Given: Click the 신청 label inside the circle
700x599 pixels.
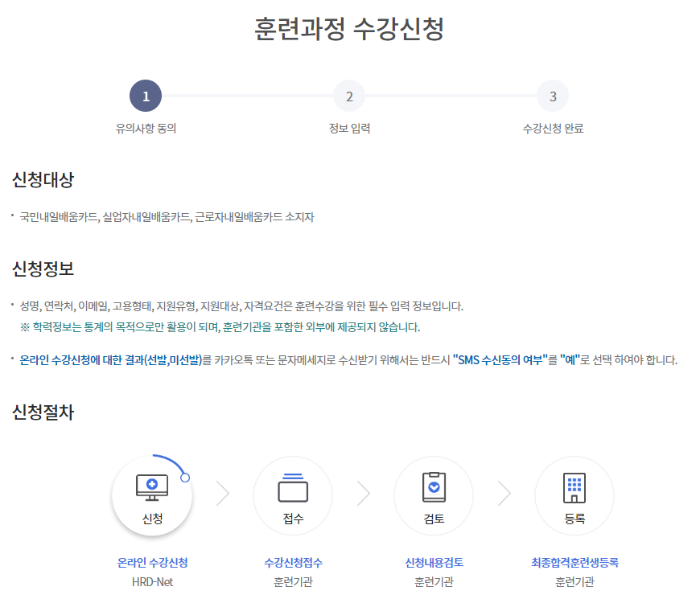Looking at the screenshot, I should (152, 519).
